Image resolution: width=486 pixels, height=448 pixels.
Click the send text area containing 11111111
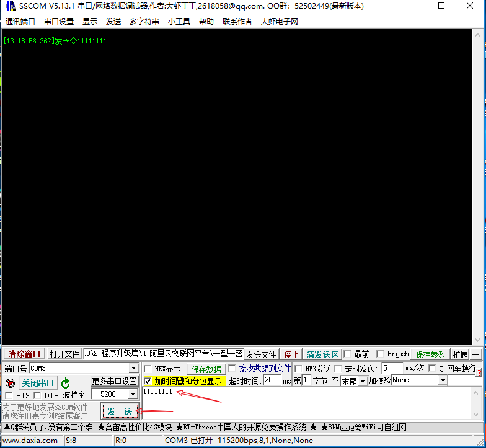pyautogui.click(x=307, y=403)
